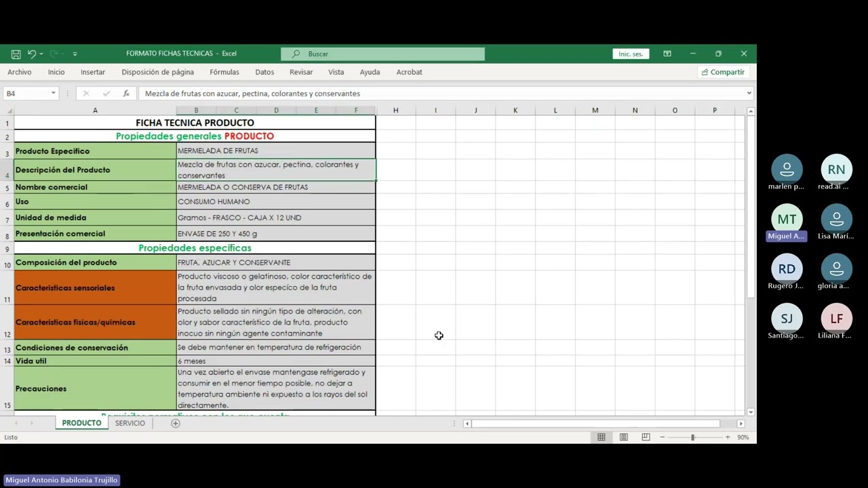Click the Undo arrow icon
This screenshot has height=488, width=868.
31,54
